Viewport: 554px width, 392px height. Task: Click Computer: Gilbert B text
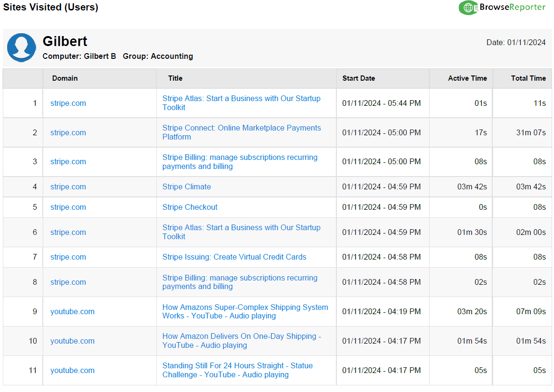pos(79,56)
